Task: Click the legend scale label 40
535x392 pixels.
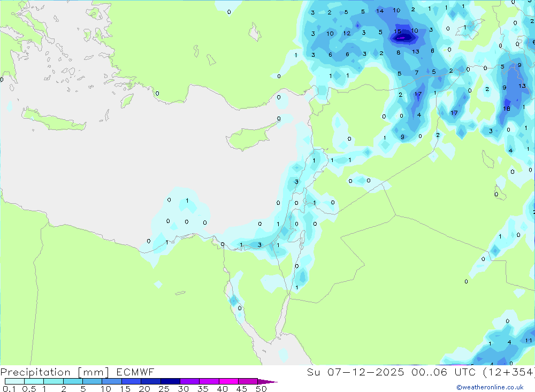Action: point(223,389)
